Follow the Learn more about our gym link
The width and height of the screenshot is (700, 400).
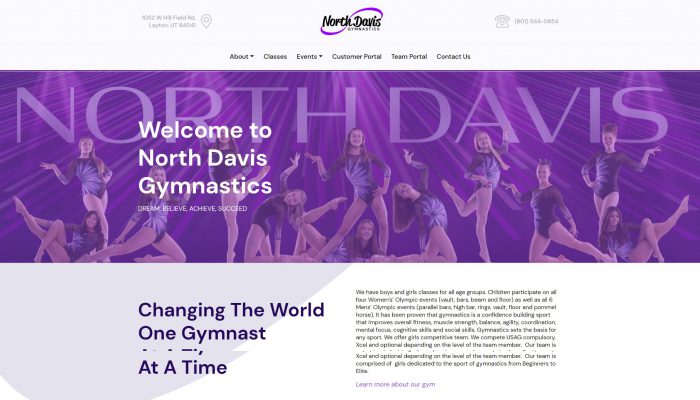395,384
